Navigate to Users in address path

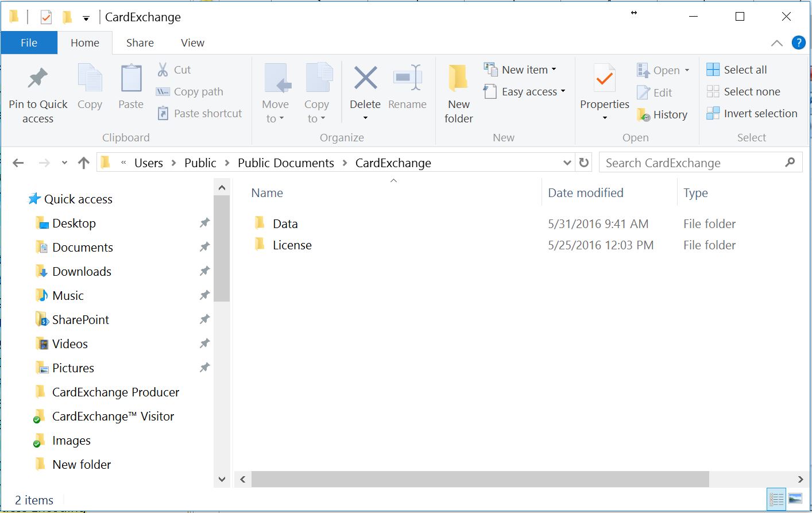(x=149, y=163)
